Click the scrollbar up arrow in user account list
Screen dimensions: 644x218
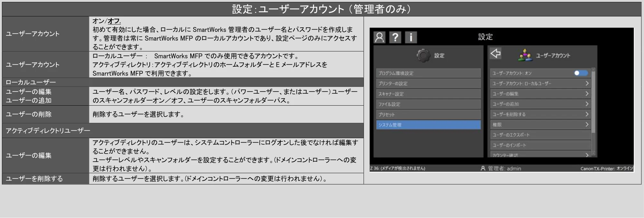coord(593,70)
